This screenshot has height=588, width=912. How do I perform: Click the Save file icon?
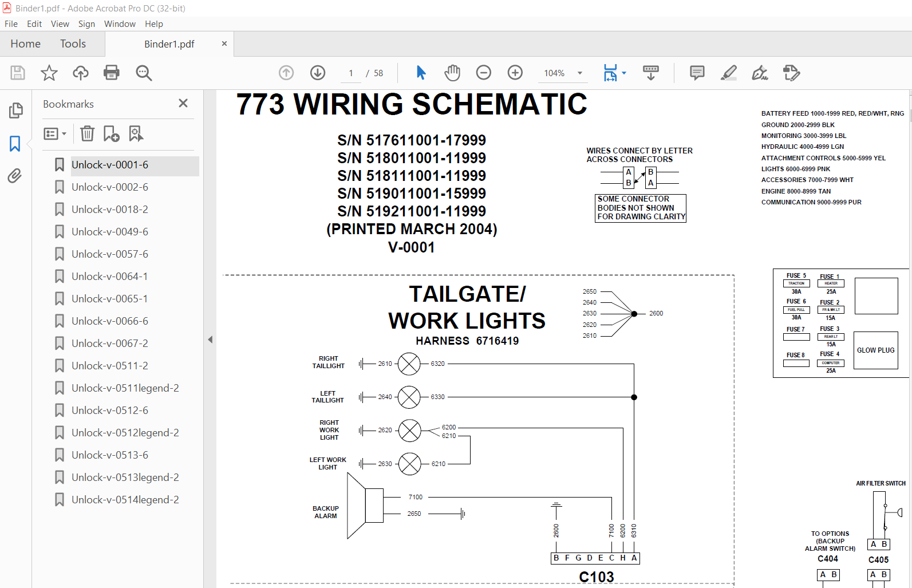(x=18, y=73)
